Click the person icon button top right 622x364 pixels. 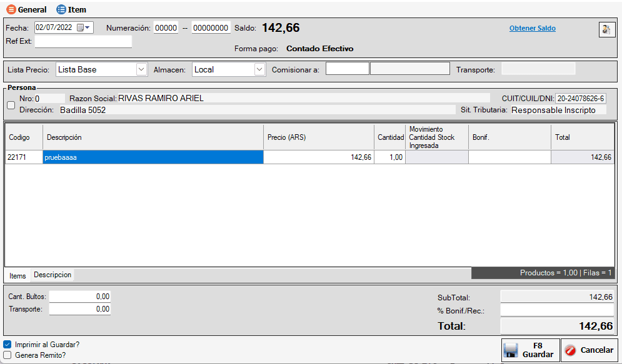pos(606,29)
